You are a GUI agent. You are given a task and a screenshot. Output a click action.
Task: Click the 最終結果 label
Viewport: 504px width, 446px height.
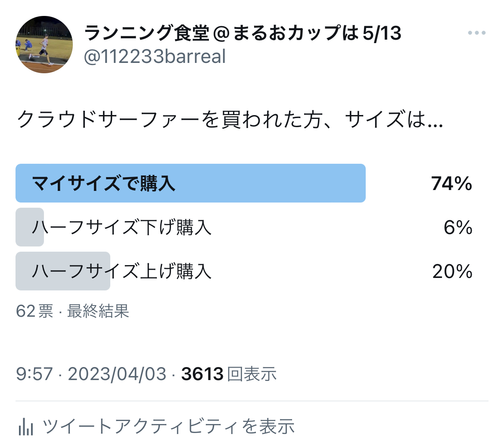[98, 311]
